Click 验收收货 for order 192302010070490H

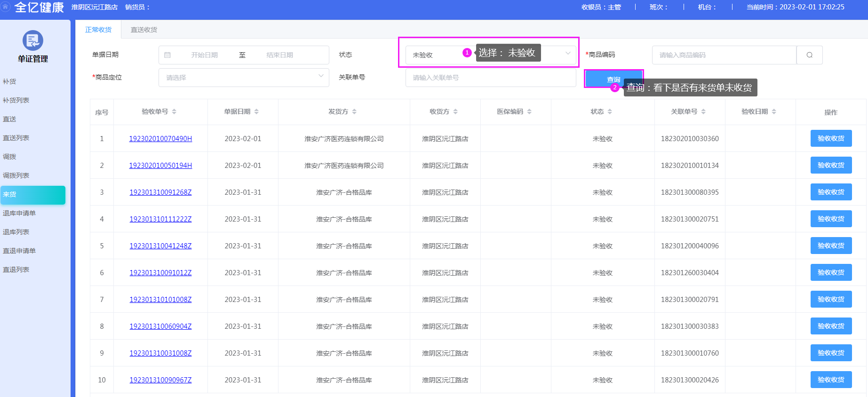831,138
